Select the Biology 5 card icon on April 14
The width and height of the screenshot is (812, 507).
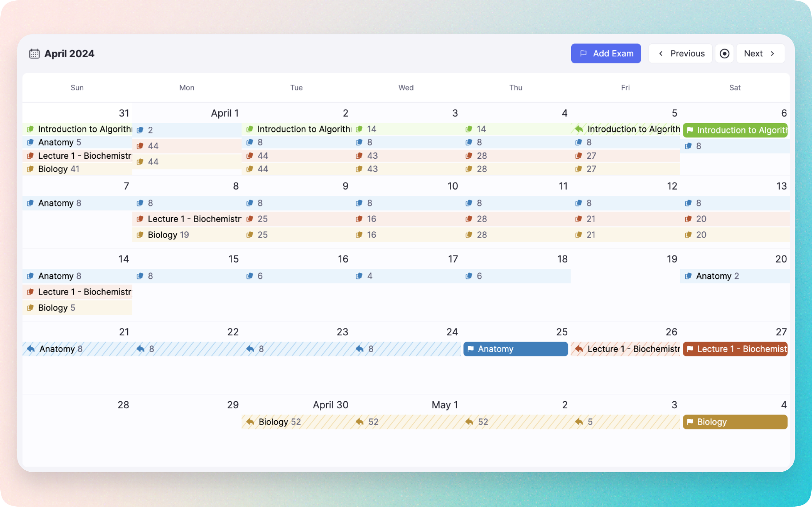31,308
